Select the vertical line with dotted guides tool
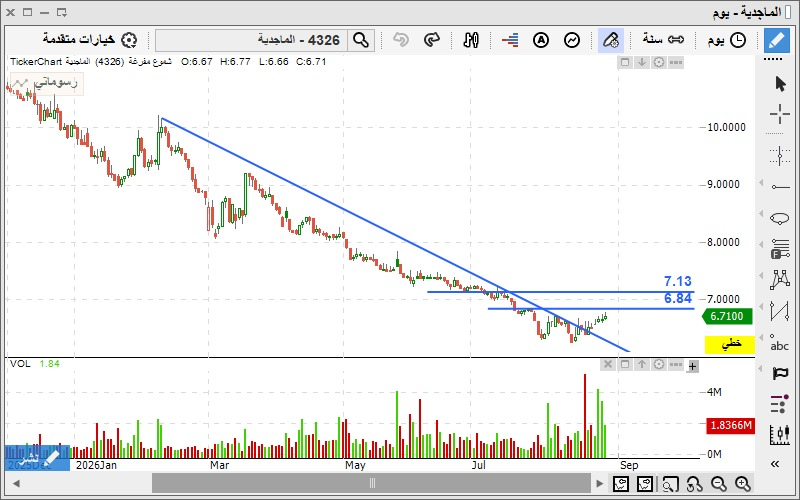 [x=780, y=155]
